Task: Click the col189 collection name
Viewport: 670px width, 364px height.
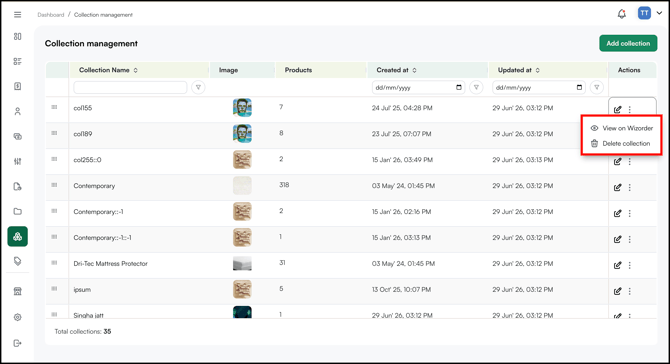Action: coord(83,134)
